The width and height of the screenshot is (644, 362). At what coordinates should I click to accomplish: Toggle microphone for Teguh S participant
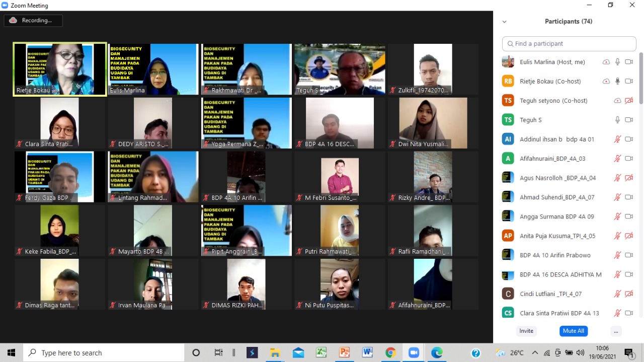(x=617, y=120)
